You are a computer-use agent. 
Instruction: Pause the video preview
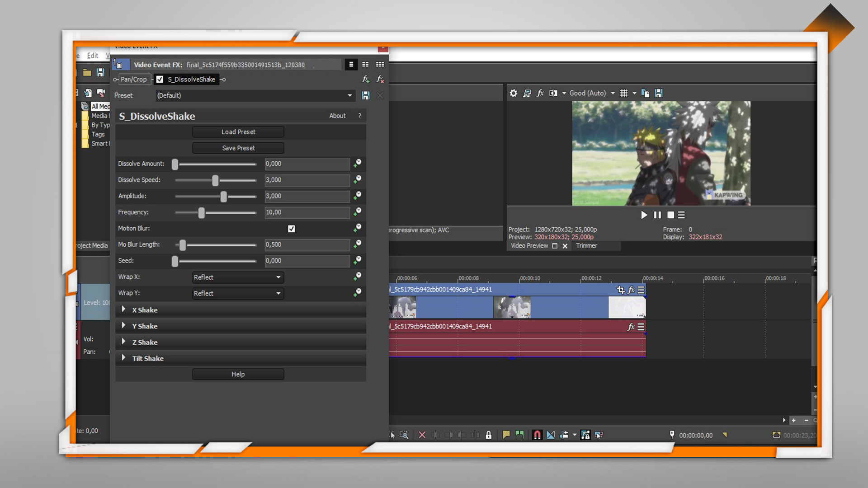(657, 215)
